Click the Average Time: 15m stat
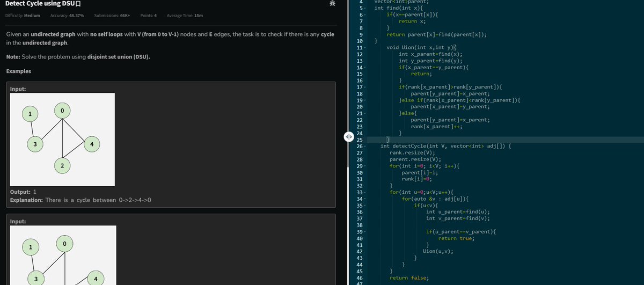 tap(185, 16)
